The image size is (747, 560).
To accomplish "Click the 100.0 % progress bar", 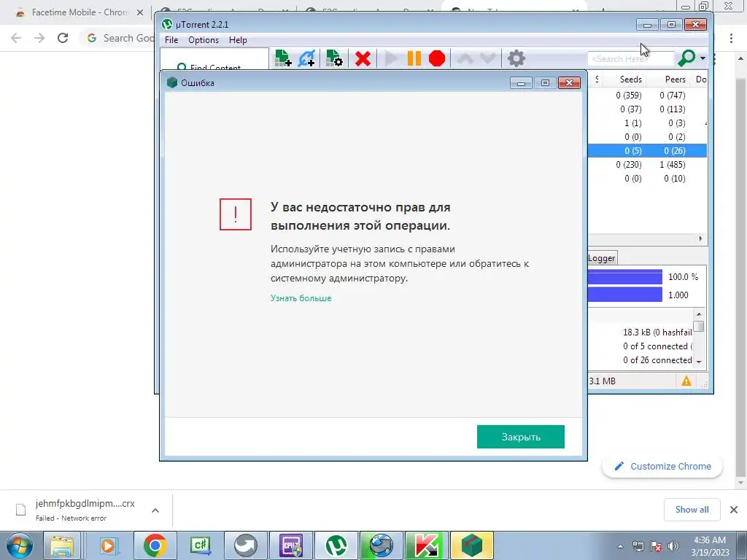I will [625, 276].
